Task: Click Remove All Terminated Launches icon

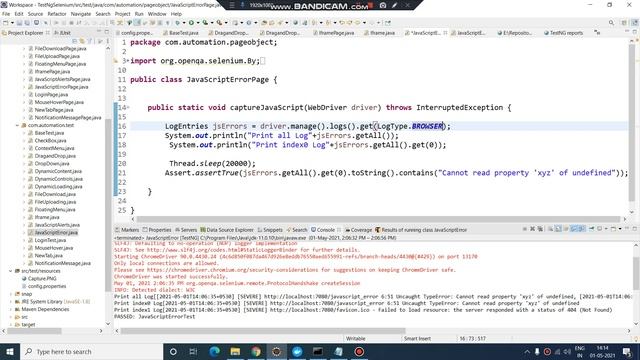Action: 540,229
